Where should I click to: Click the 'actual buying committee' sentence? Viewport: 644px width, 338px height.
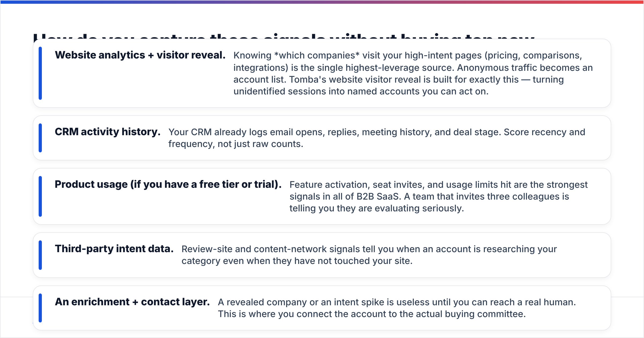click(372, 314)
